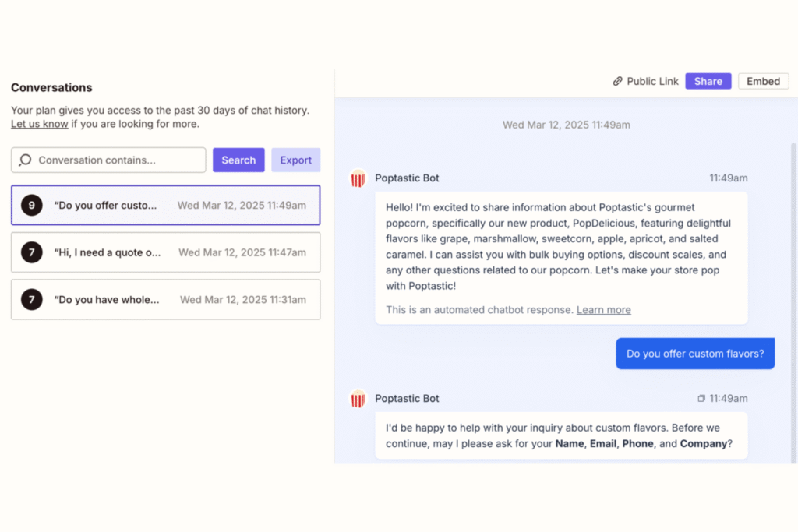Click "This is an automated chatbot response." text
The width and height of the screenshot is (798, 532).
[x=479, y=310]
